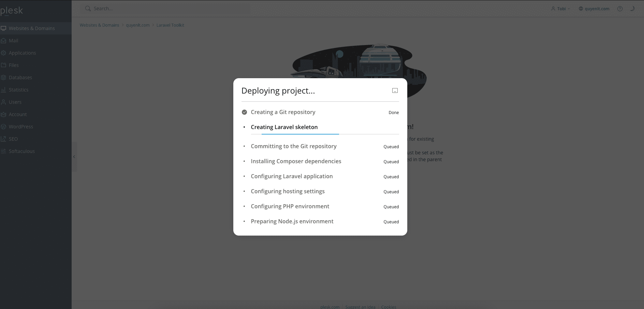Image resolution: width=644 pixels, height=309 pixels.
Task: Open the Tobi user account dropdown
Action: pyautogui.click(x=560, y=9)
